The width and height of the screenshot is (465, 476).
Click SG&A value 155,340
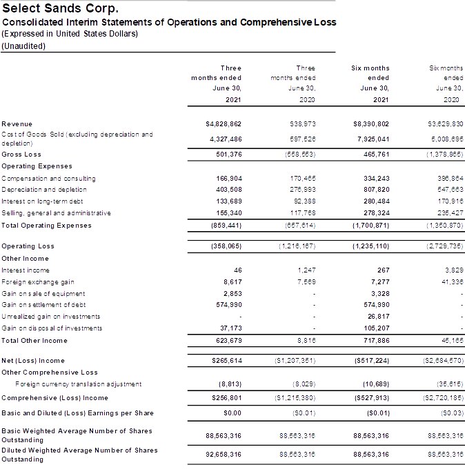pyautogui.click(x=229, y=212)
